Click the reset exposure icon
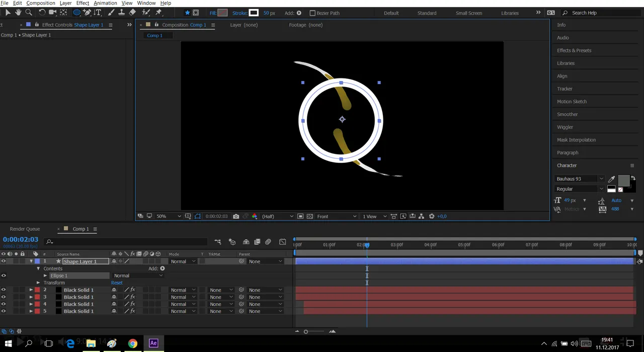 432,216
